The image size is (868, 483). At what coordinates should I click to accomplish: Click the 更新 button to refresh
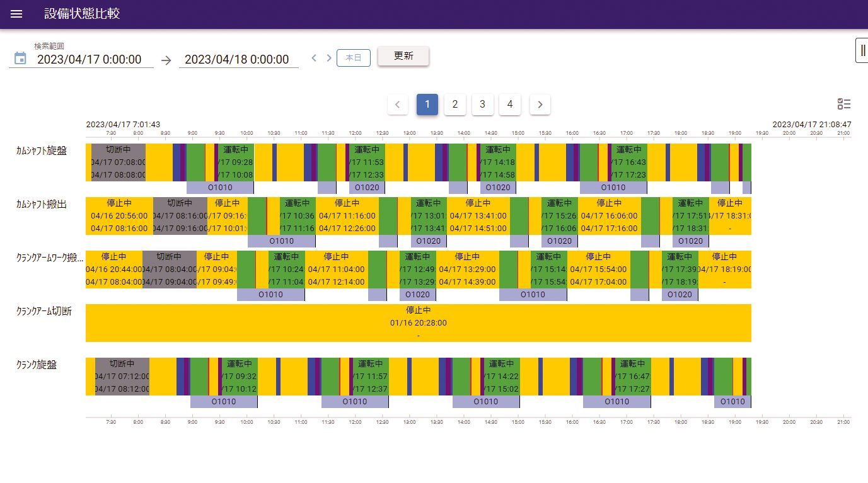coord(403,56)
